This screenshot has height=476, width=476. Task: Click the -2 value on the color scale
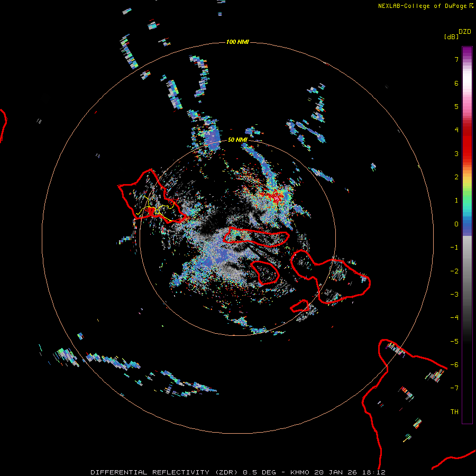pos(454,271)
